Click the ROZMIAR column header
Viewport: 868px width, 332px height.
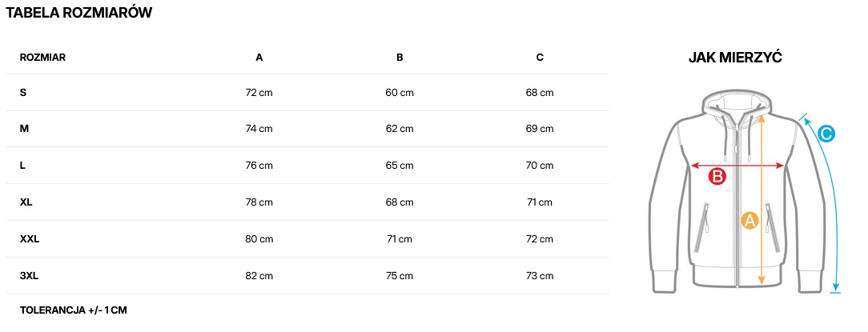42,58
